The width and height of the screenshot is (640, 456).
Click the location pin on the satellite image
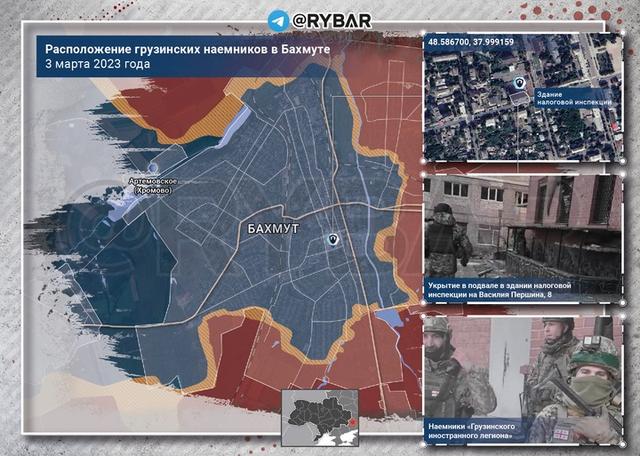coord(519,83)
